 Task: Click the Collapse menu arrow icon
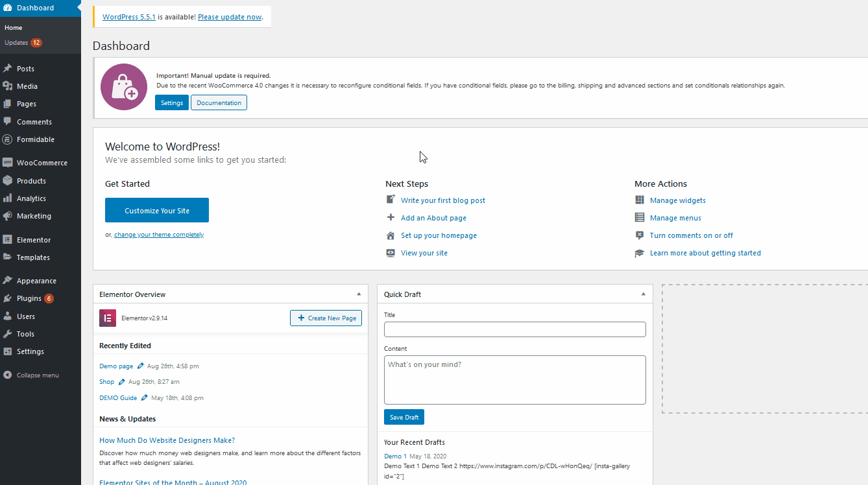tap(7, 375)
